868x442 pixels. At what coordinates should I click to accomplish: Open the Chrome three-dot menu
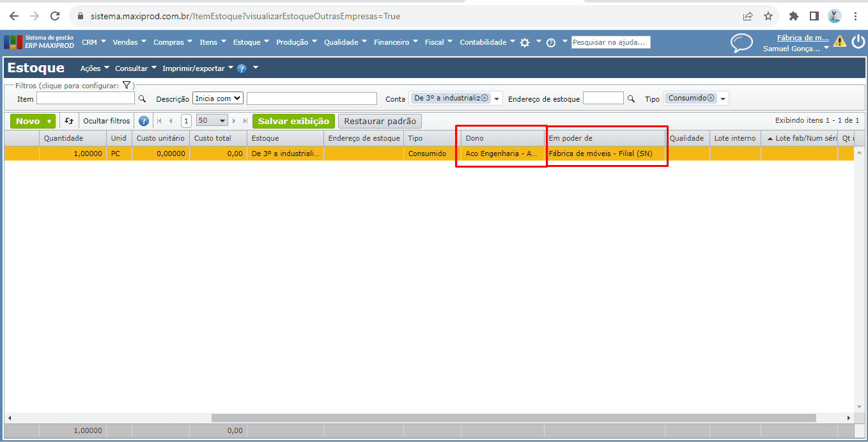[x=855, y=16]
